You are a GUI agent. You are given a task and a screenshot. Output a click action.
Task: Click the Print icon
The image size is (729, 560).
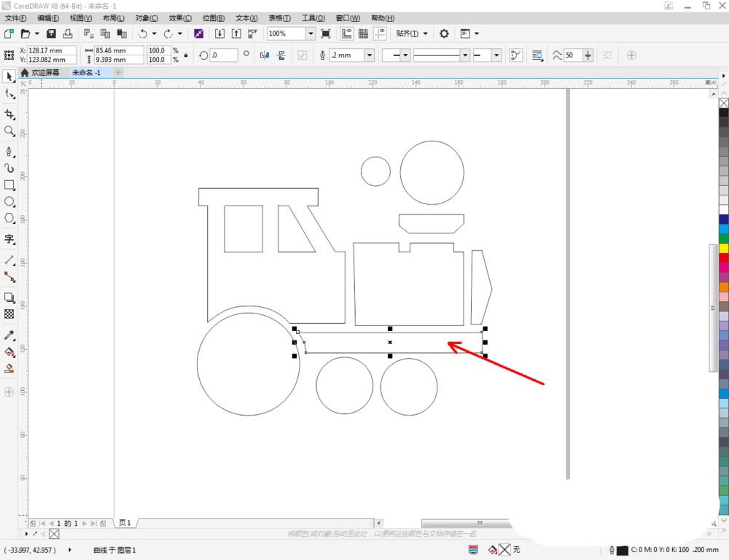click(68, 34)
